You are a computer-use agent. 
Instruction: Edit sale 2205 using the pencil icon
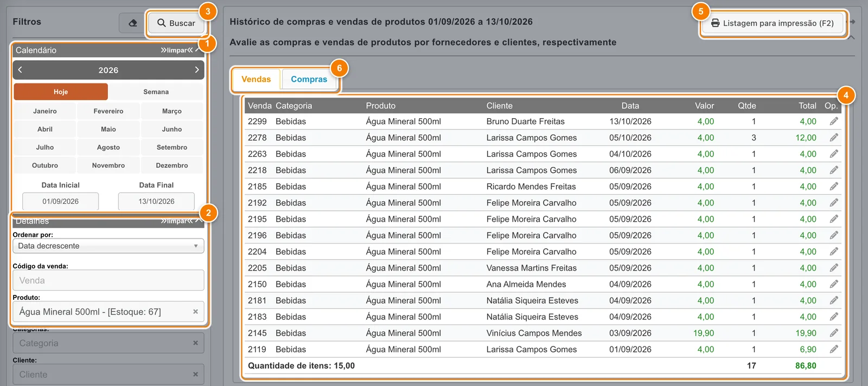[834, 268]
